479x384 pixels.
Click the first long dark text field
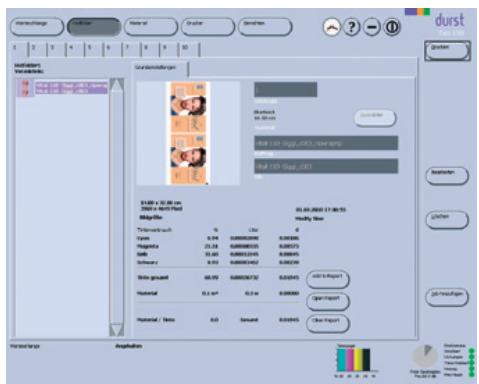[326, 143]
